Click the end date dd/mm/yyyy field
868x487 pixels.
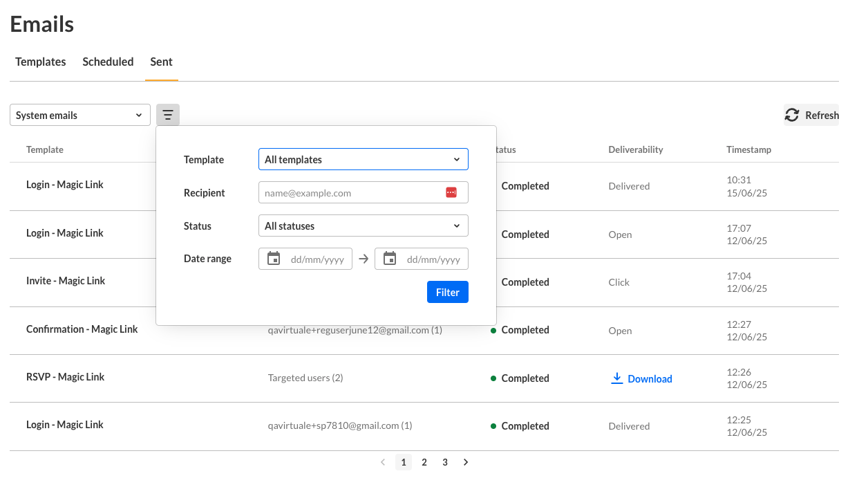[433, 259]
